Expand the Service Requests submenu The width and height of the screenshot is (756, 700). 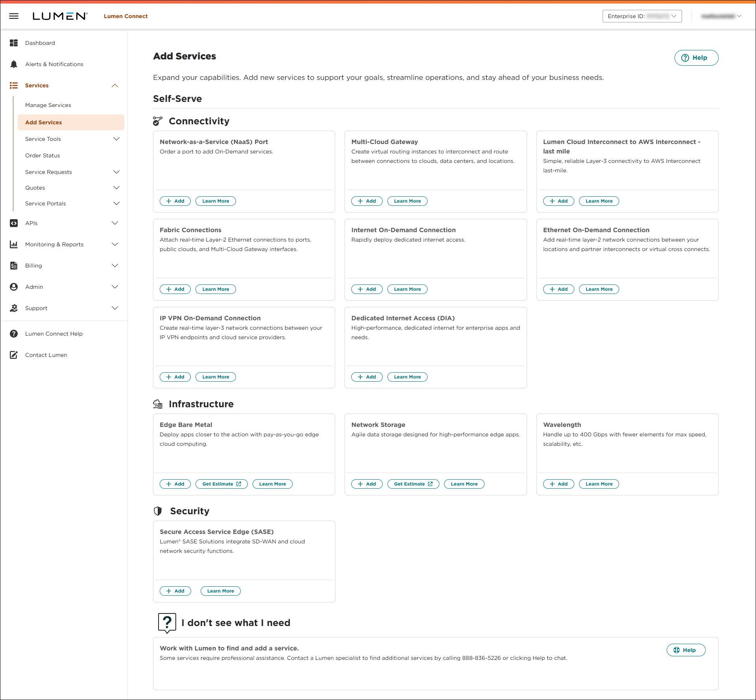(116, 172)
